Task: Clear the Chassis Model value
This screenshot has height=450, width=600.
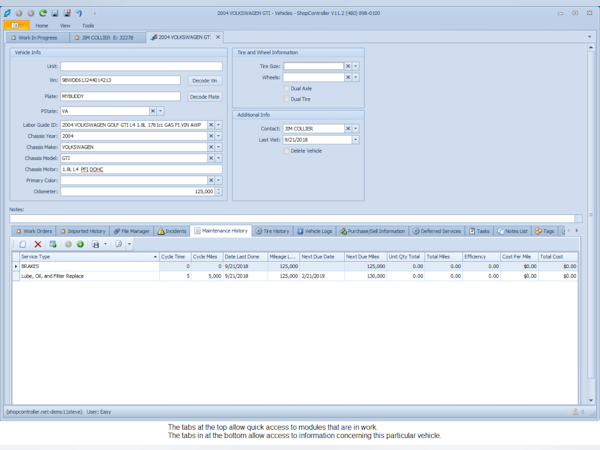Action: [211, 158]
